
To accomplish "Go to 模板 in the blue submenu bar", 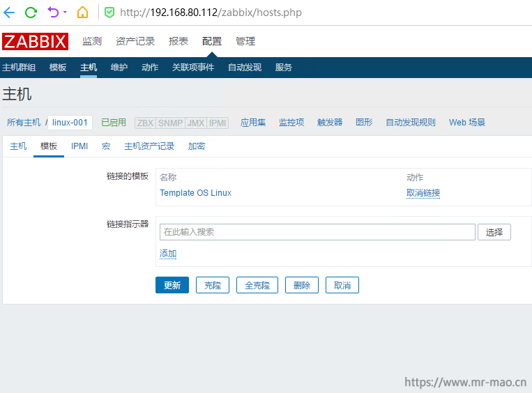I will coord(58,68).
